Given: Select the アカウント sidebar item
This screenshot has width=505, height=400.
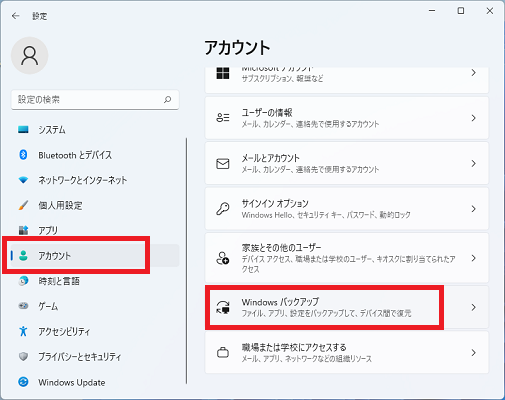Looking at the screenshot, I should tap(95, 256).
